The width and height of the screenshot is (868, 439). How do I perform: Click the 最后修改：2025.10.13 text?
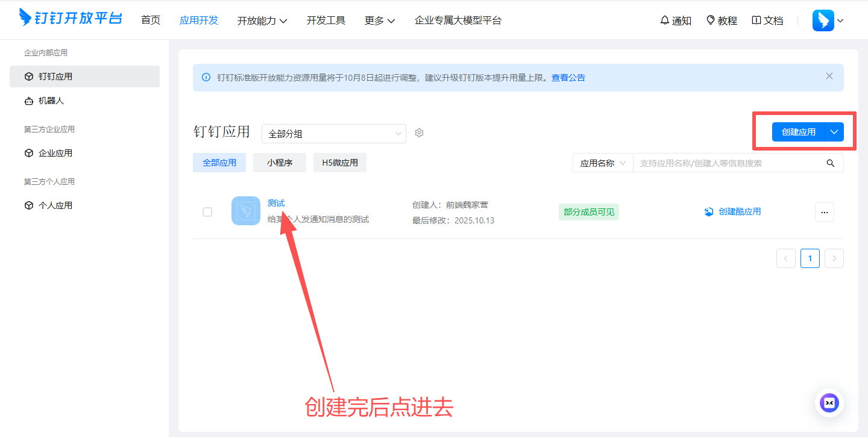point(453,220)
